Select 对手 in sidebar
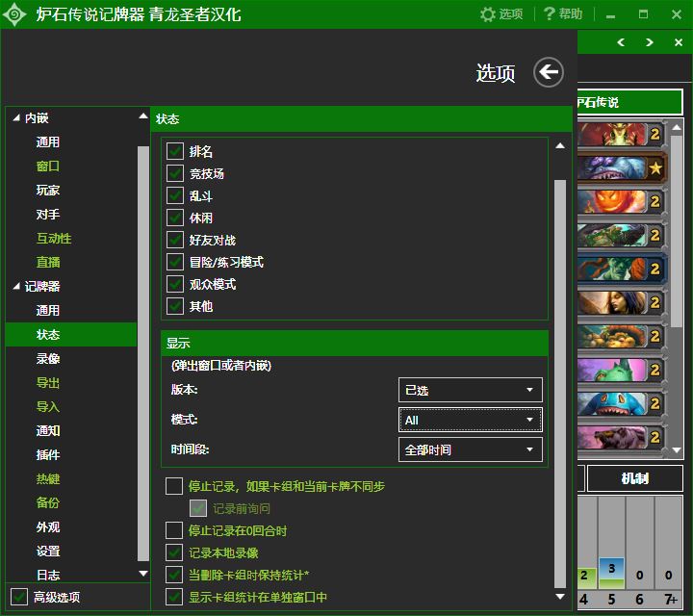693x616 pixels. [x=48, y=215]
